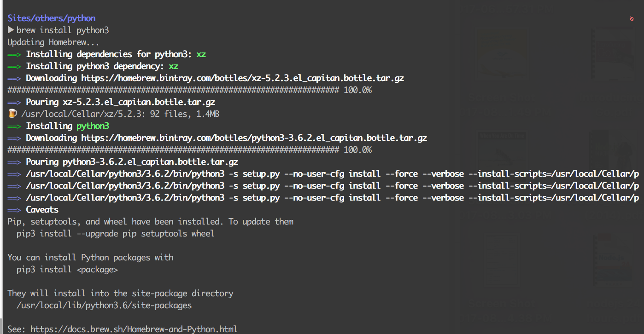Click the second 100.0% progress bar
The width and height of the screenshot is (644, 334).
pos(173,150)
